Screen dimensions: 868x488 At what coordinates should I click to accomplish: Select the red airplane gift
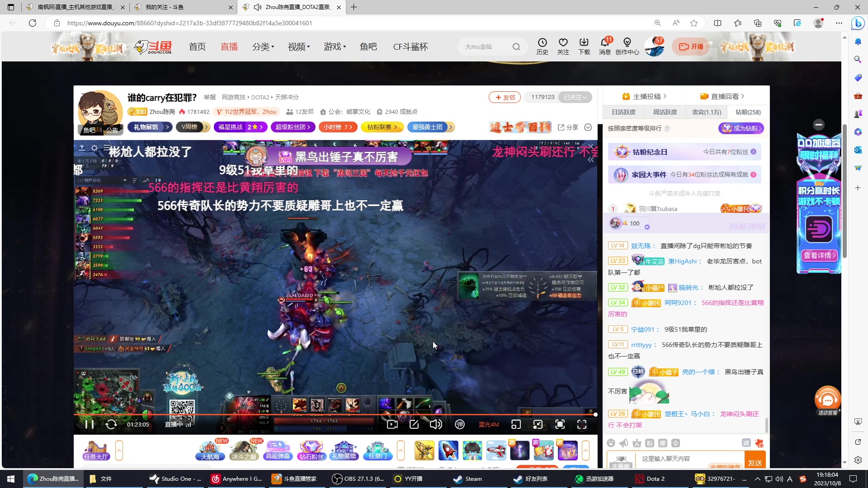496,450
